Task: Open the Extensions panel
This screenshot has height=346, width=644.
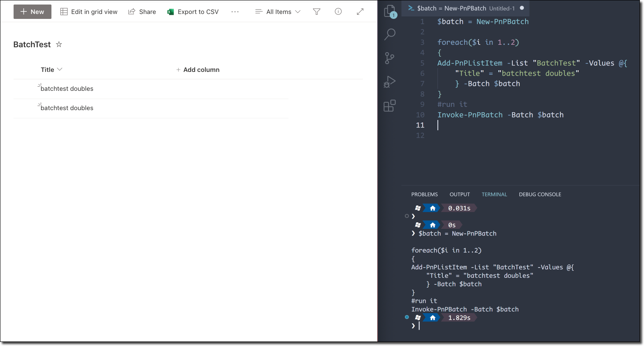Action: [389, 106]
